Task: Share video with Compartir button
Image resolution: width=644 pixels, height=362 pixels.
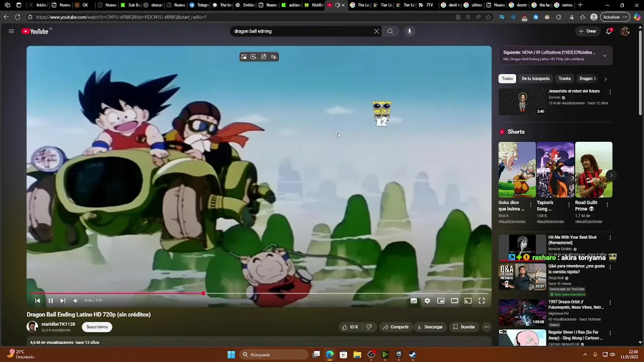Action: 396,327
